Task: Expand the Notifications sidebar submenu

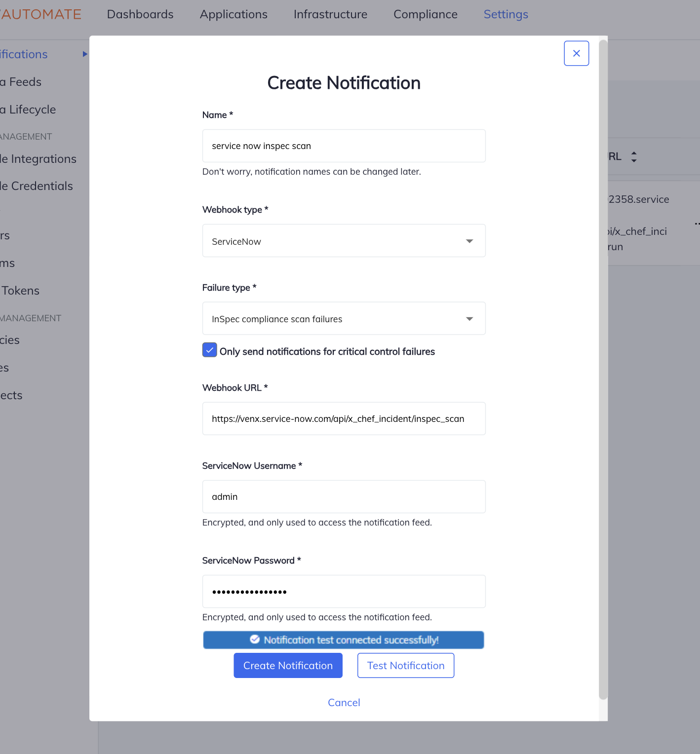Action: pyautogui.click(x=84, y=54)
